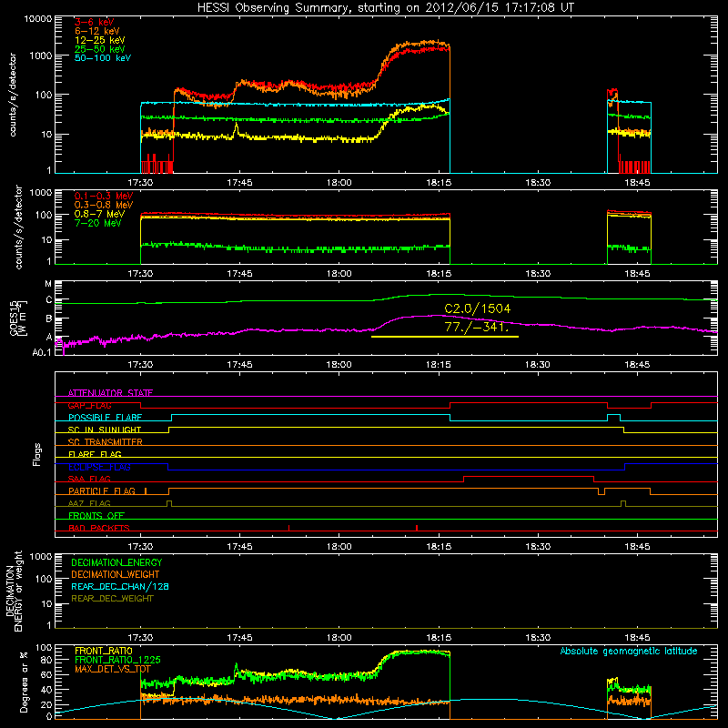Viewport: 728px width, 728px height.
Task: Click the MAX_DET_VS_TOT legend label
Action: click(112, 669)
